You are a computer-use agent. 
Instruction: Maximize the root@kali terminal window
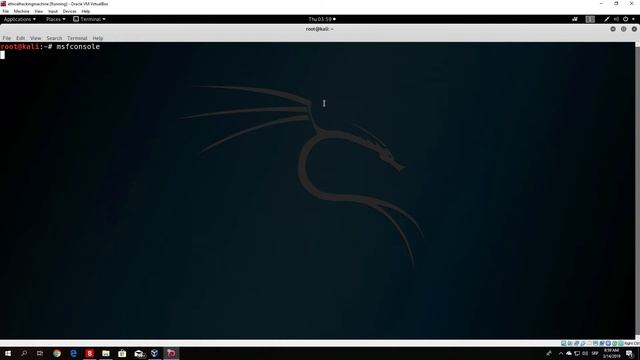coord(624,29)
